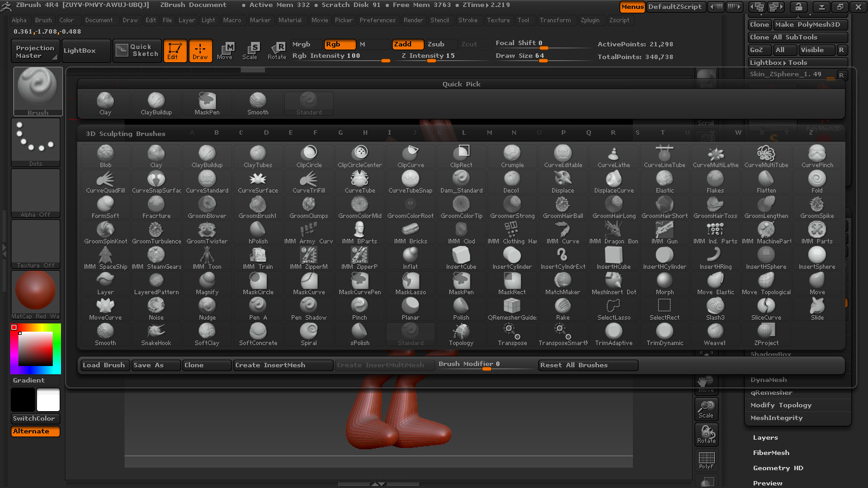Expand the Layers subpalette
The height and width of the screenshot is (488, 868).
pyautogui.click(x=765, y=438)
